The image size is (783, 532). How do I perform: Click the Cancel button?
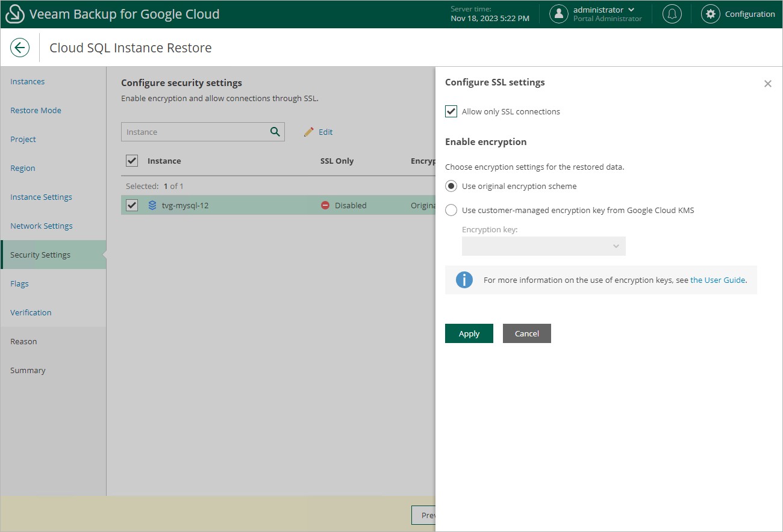coord(527,333)
